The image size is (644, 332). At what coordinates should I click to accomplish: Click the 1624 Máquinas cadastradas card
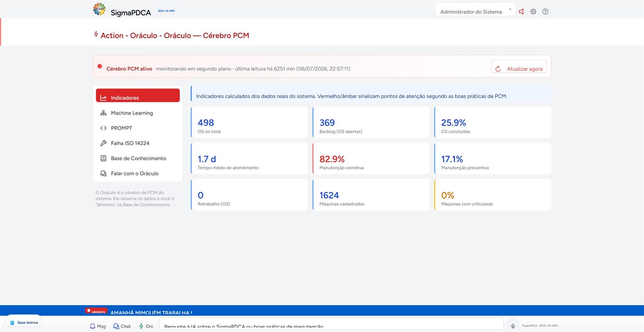(x=371, y=195)
